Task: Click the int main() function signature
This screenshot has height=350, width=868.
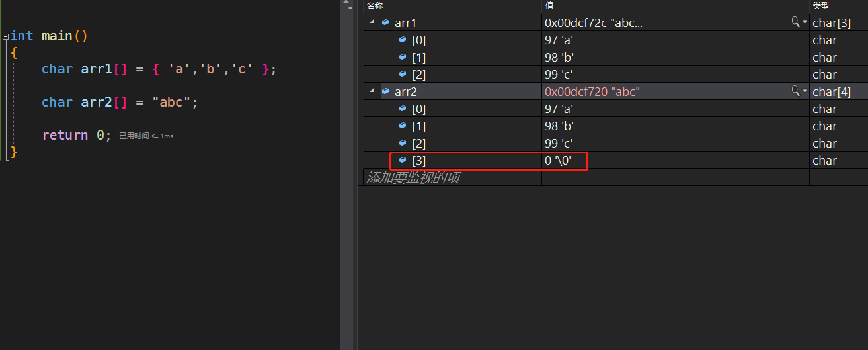Action: pos(49,36)
